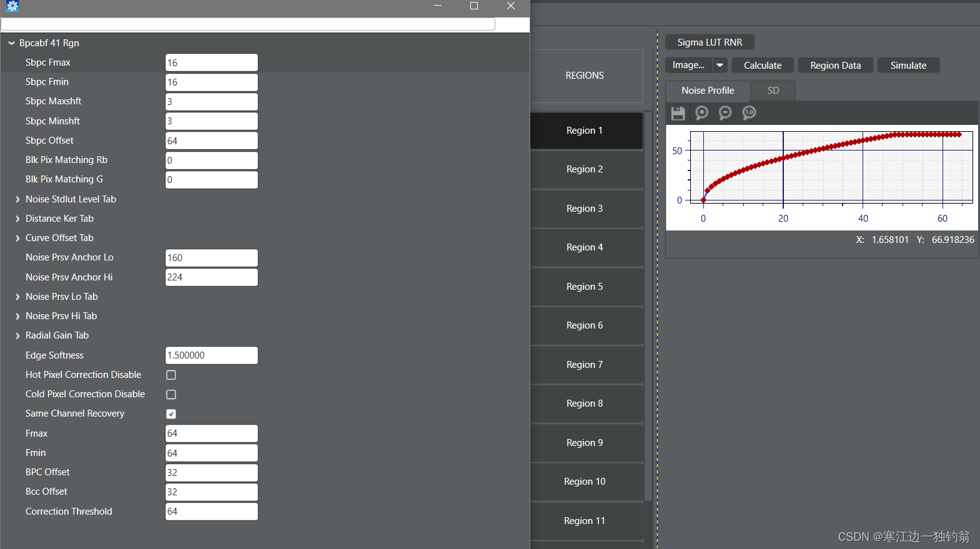Screen dimensions: 980x549
Task: Select Region 7 in the list
Action: tap(586, 365)
